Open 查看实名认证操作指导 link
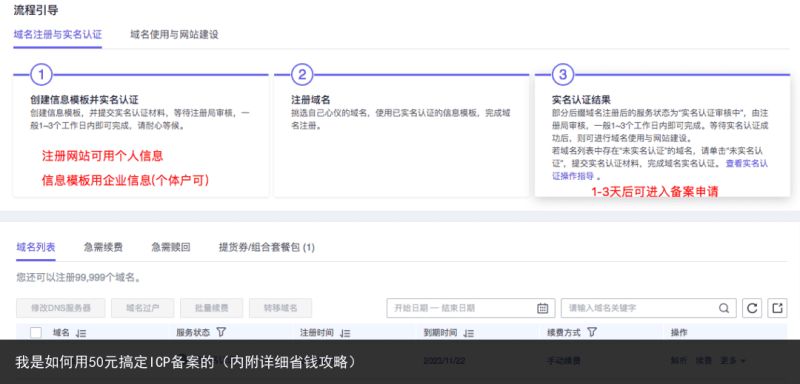The image size is (800, 384). tap(660, 170)
